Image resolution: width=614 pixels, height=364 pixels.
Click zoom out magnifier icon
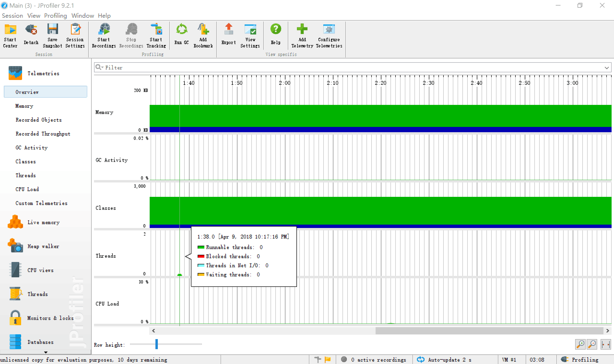(x=592, y=344)
